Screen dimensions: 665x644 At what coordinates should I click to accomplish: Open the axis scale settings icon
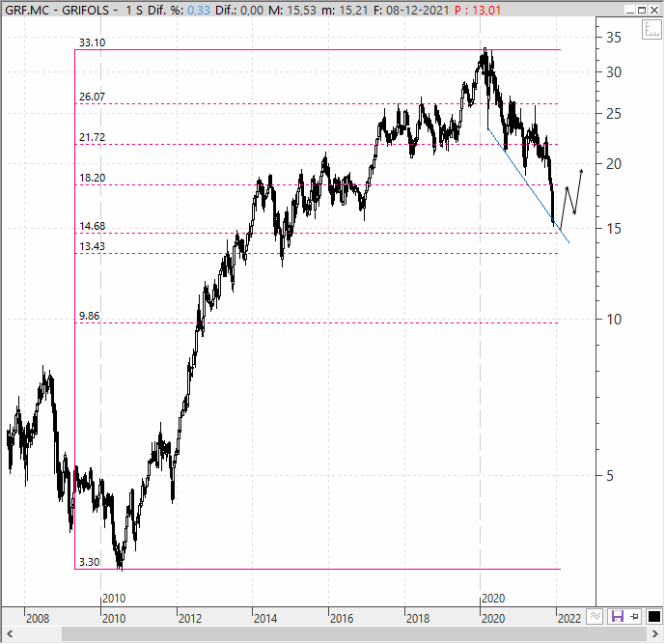click(651, 30)
